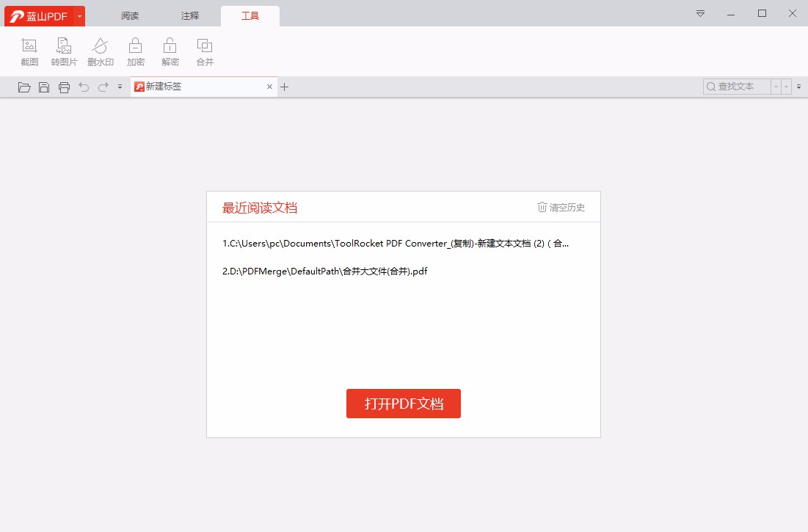Image resolution: width=808 pixels, height=532 pixels.
Task: Click the open file folder icon
Action: (24, 87)
